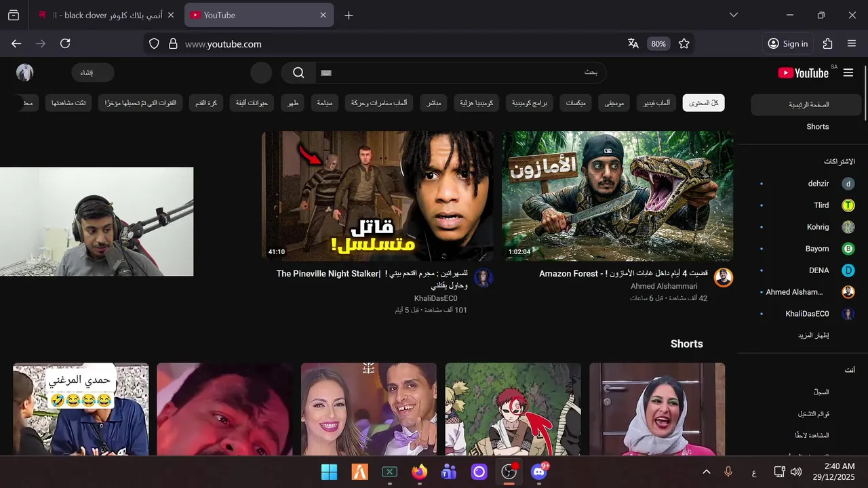
Task: Reload the page with the refresh icon
Action: click(x=65, y=43)
